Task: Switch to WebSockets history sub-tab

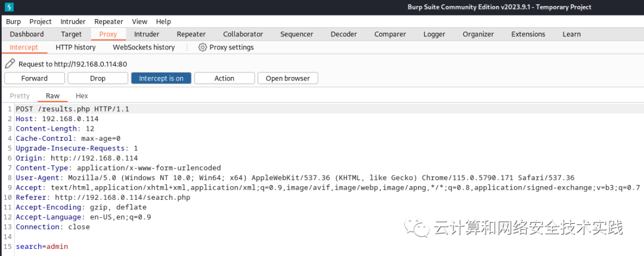Action: [144, 47]
